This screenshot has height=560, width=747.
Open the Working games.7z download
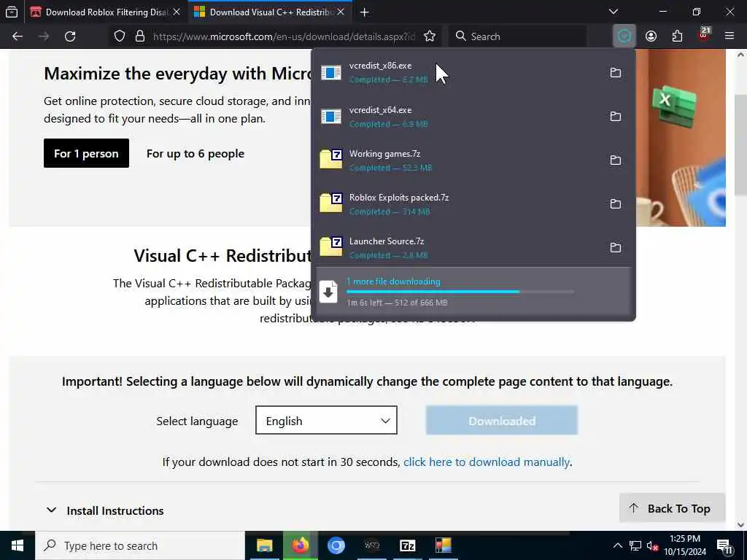457,160
